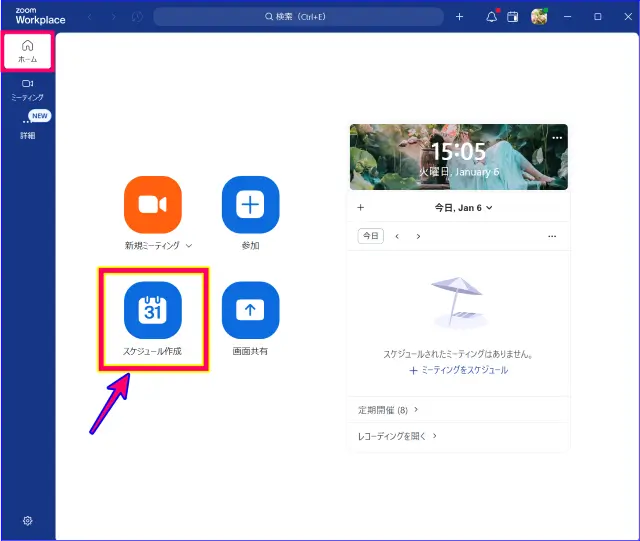Expand the 定期開催 (8) section
Image resolution: width=640 pixels, height=541 pixels.
pos(388,410)
